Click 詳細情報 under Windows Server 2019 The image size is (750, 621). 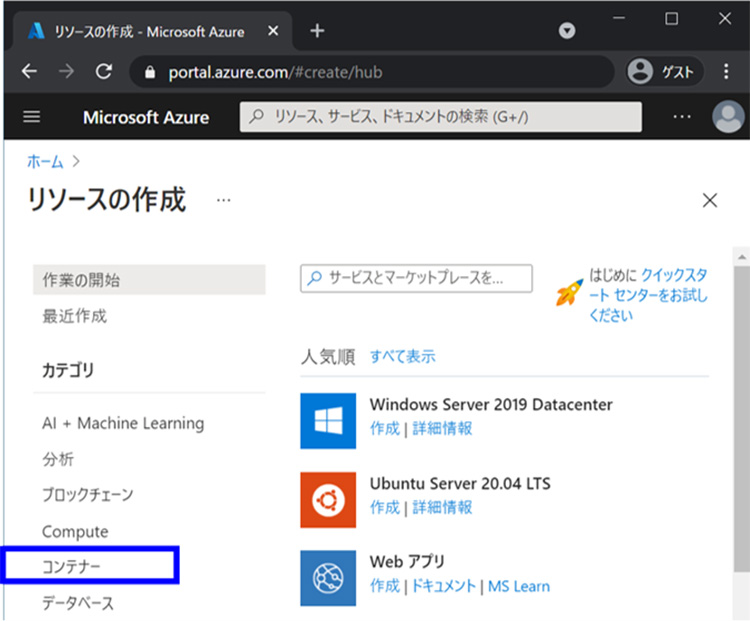click(x=442, y=429)
